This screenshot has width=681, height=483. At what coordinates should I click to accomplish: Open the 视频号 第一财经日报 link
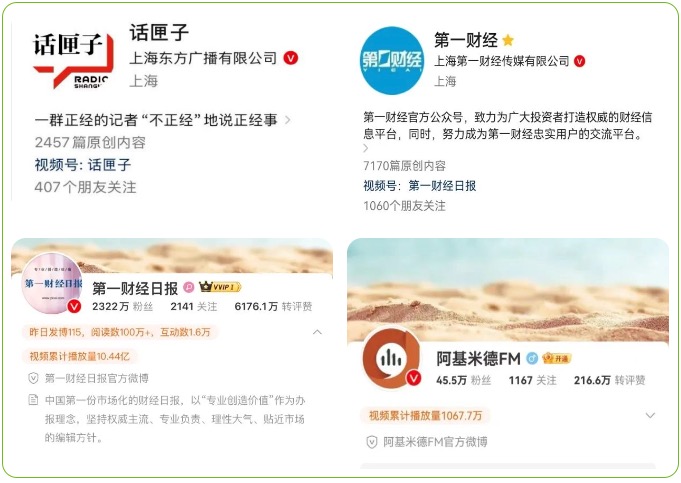pyautogui.click(x=420, y=186)
